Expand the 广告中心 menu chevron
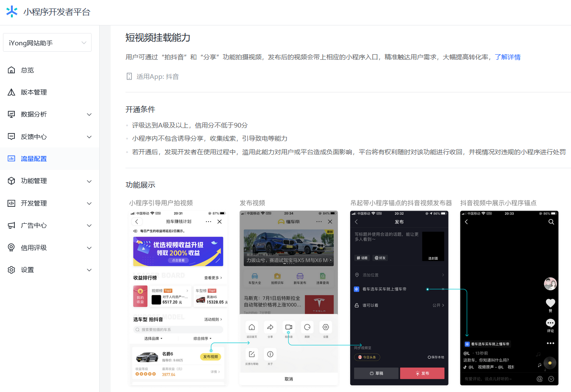Viewport: 571px width, 392px height. click(x=89, y=225)
